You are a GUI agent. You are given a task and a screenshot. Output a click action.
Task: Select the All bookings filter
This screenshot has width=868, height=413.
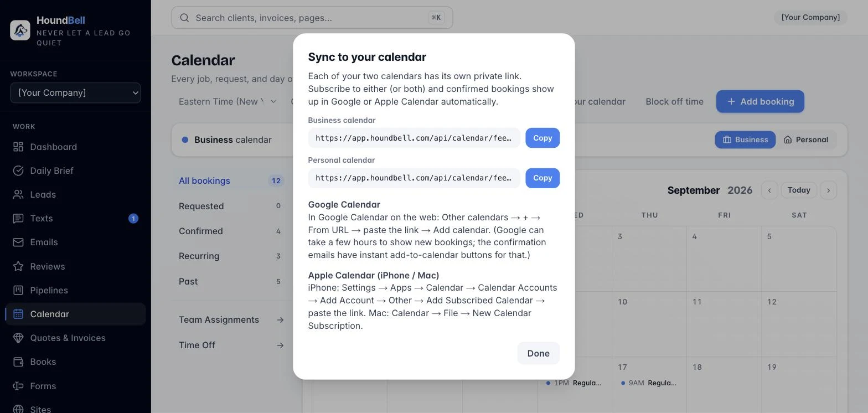(231, 180)
